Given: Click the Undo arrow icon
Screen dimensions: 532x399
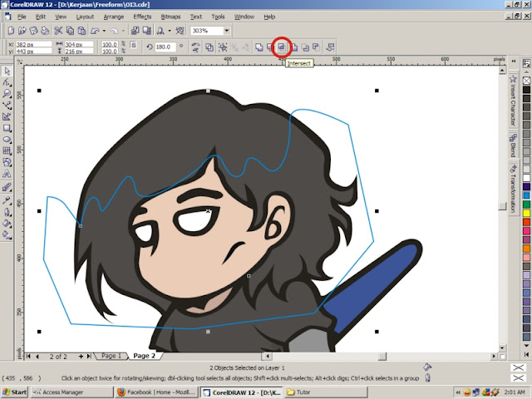Looking at the screenshot, I should [95, 31].
